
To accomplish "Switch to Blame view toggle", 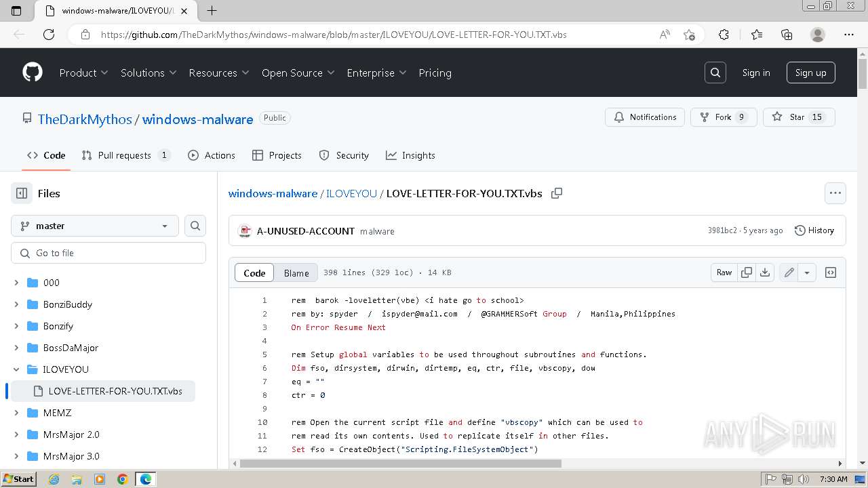I will coord(296,272).
